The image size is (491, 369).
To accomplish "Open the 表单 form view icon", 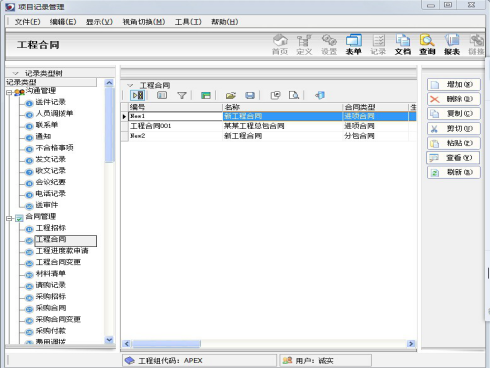I will [x=354, y=44].
